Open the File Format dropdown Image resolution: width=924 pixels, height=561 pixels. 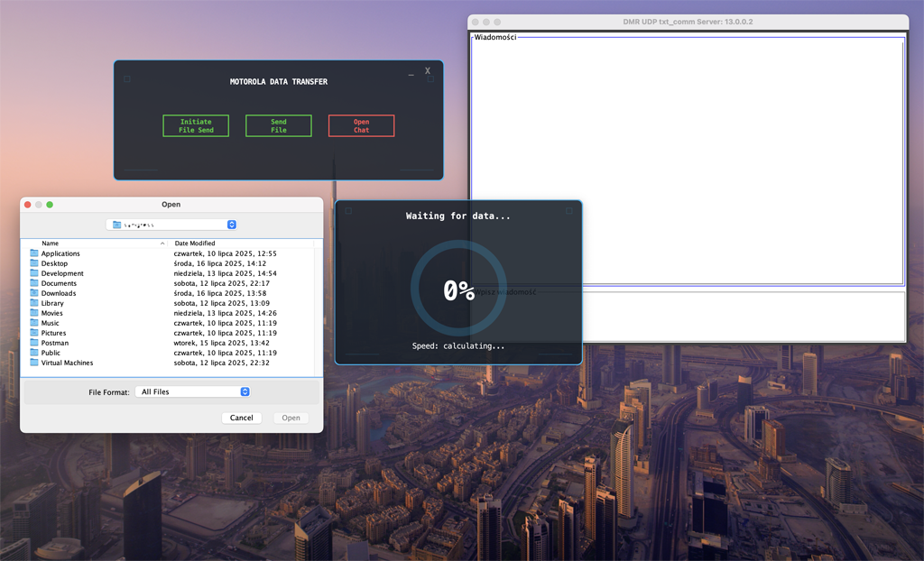coord(193,391)
